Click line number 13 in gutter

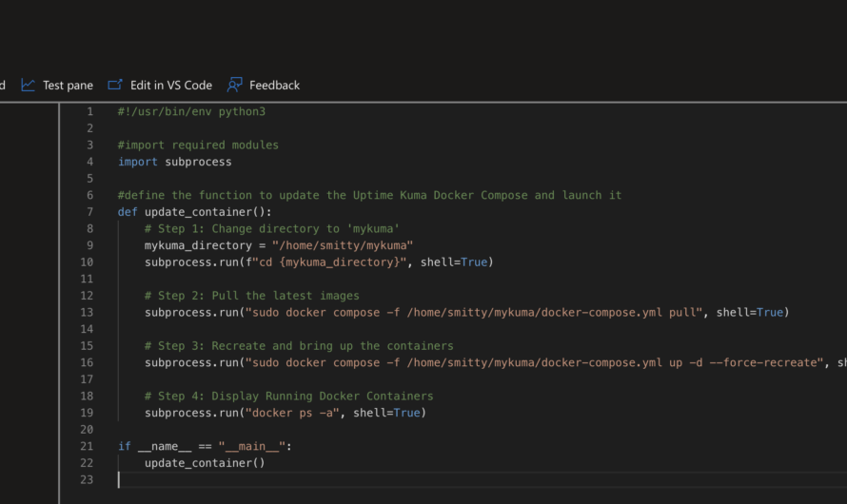87,313
